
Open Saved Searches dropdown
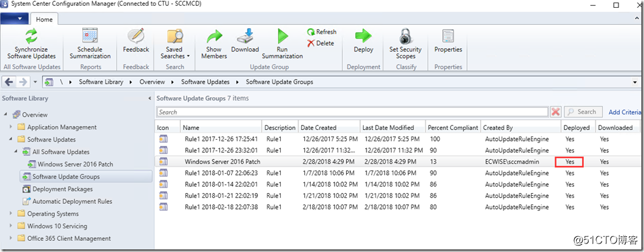click(175, 44)
